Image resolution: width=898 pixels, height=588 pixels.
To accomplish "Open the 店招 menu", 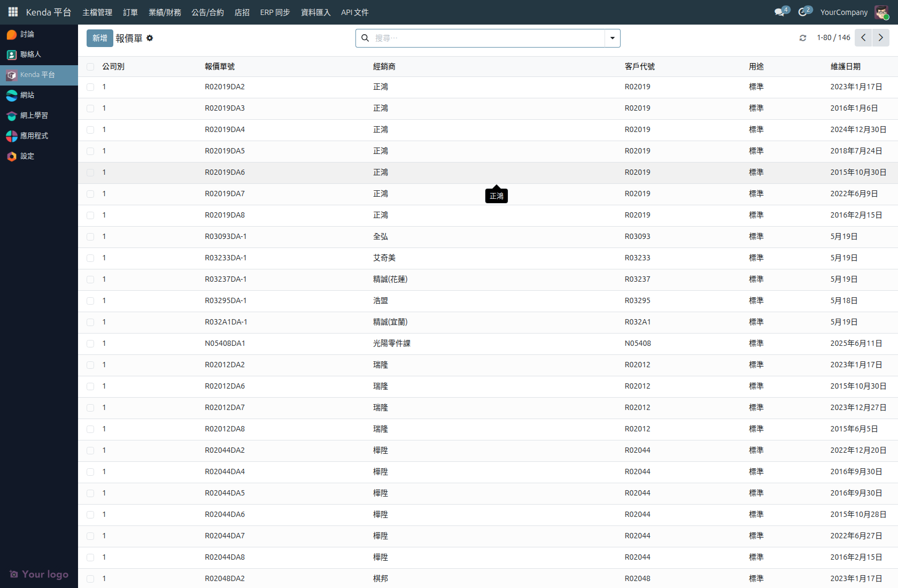I will (x=242, y=12).
